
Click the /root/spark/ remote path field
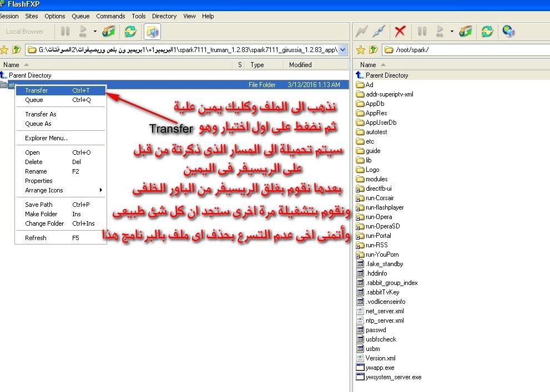[x=467, y=50]
